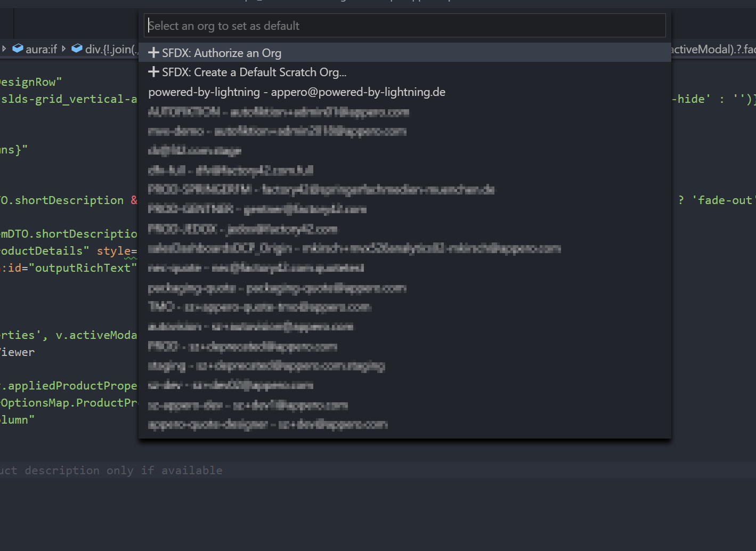Click the chevron separator after aura:if
The image size is (756, 551).
(x=63, y=48)
